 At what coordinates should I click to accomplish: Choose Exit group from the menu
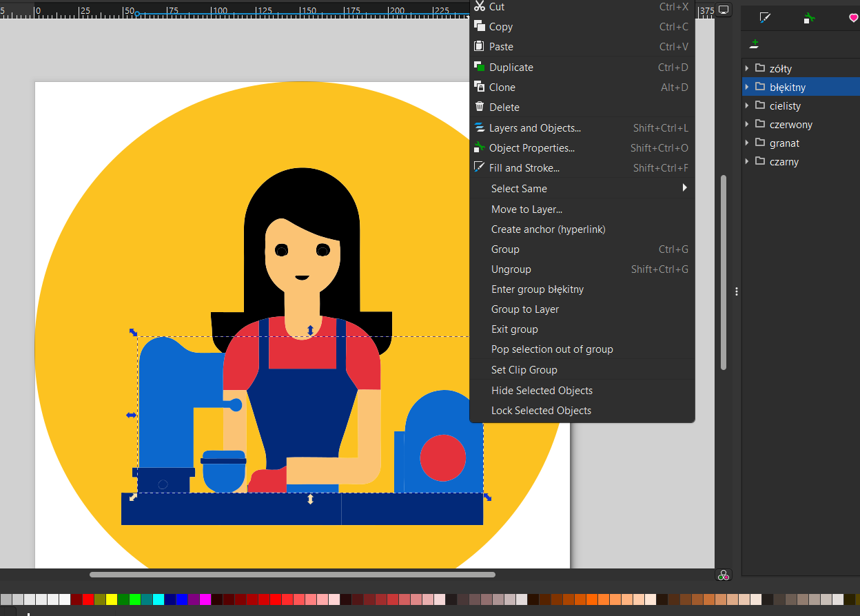click(582, 329)
